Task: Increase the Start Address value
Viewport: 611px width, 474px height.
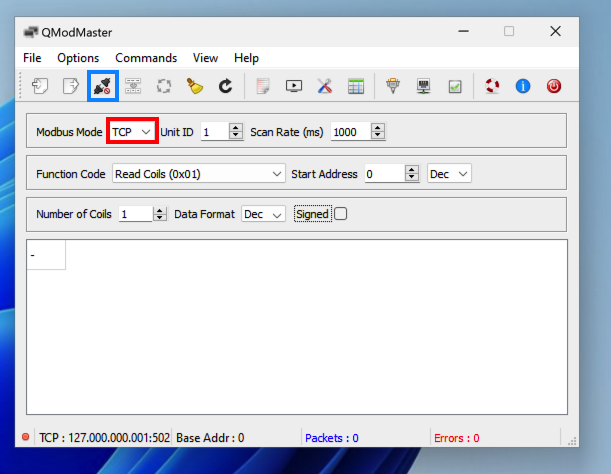Action: [x=412, y=170]
